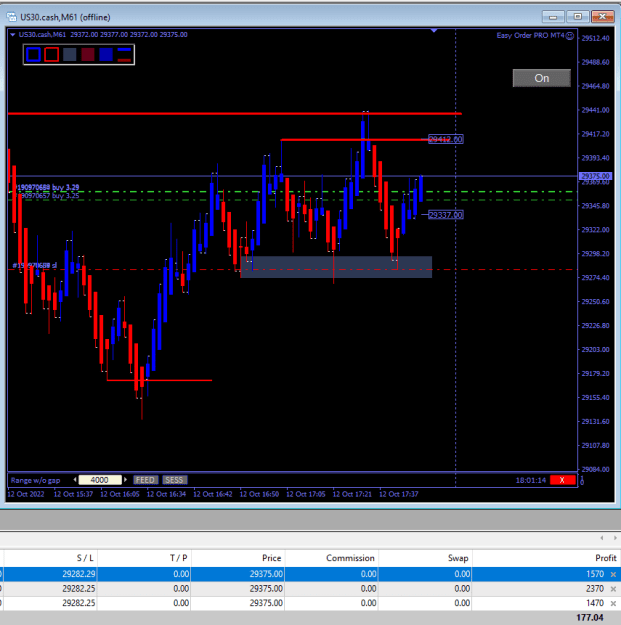Viewport: 621px width, 625px height.
Task: Decrease range value with left arrow
Action: [75, 480]
